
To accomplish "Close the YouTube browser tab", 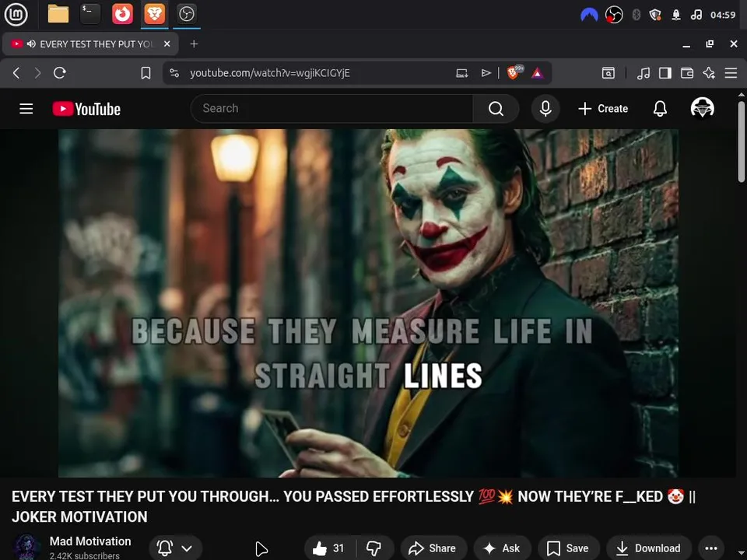I will pyautogui.click(x=167, y=44).
